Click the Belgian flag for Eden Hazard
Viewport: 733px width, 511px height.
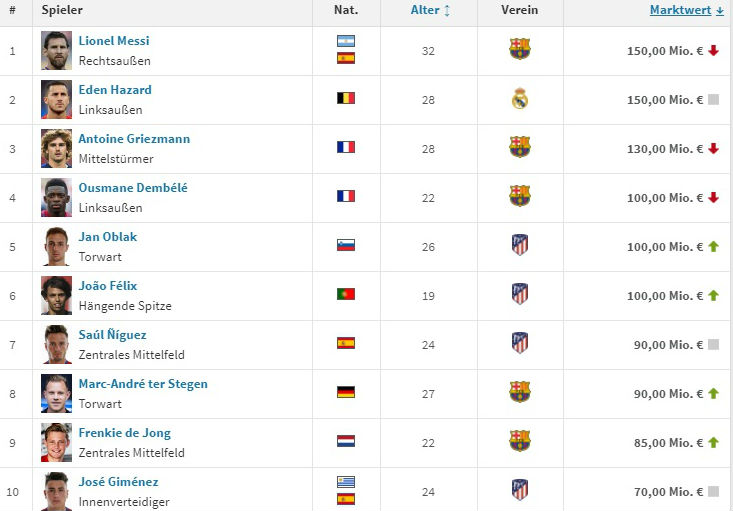[346, 99]
